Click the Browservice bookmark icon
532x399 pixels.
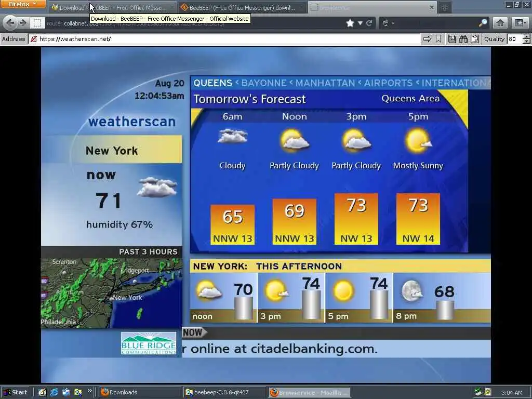(x=438, y=39)
